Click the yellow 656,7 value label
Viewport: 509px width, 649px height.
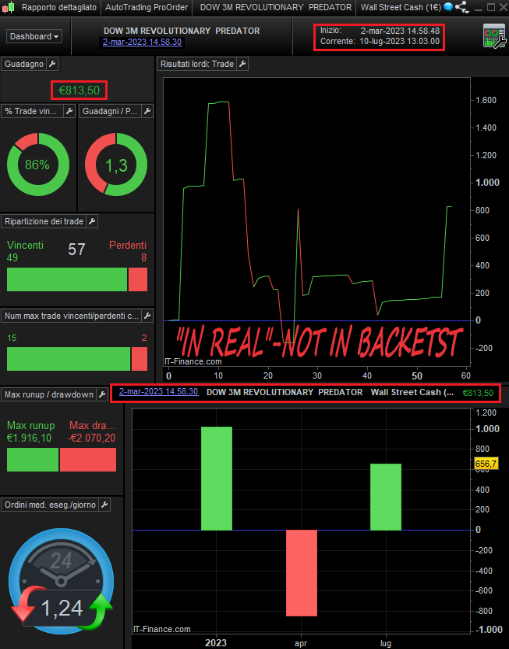point(486,464)
